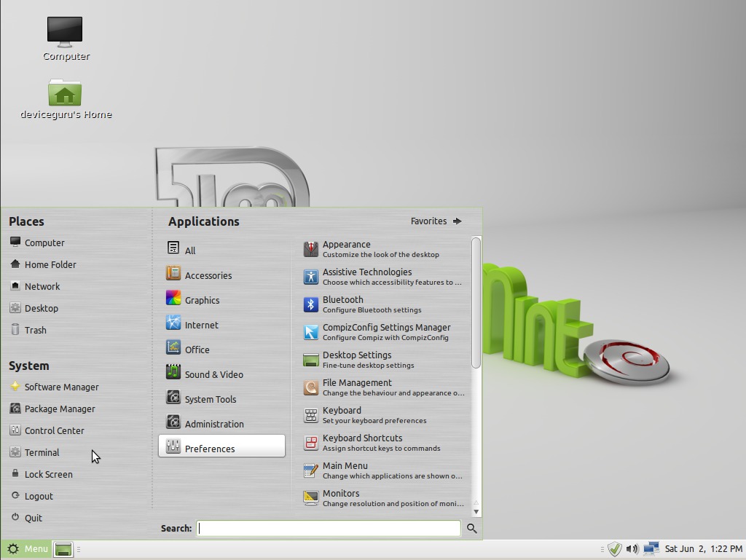Click the Internet category icon
746x560 pixels.
[173, 323]
